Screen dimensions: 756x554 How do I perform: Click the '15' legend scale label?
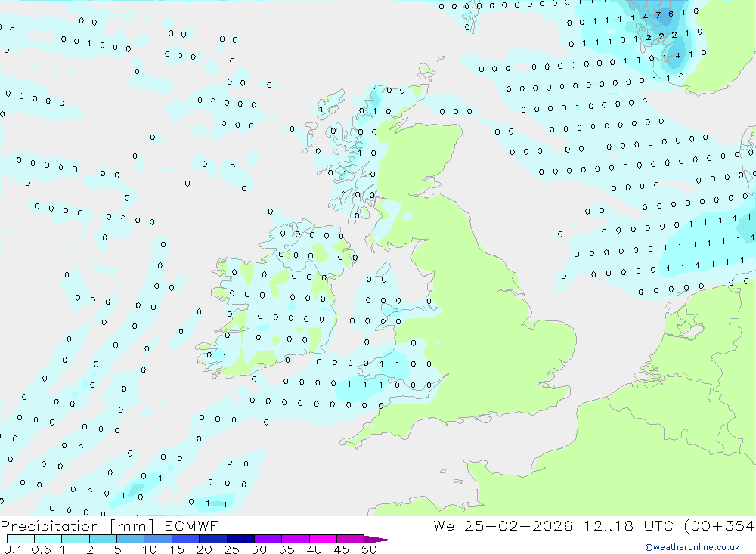pyautogui.click(x=177, y=549)
